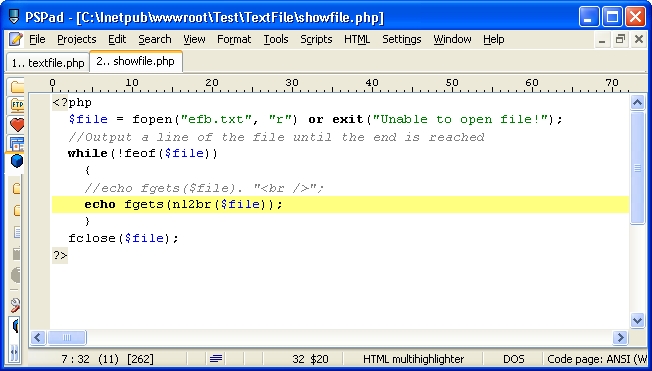Click horizontal scrollbar left arrow
The height and width of the screenshot is (371, 652).
38,337
